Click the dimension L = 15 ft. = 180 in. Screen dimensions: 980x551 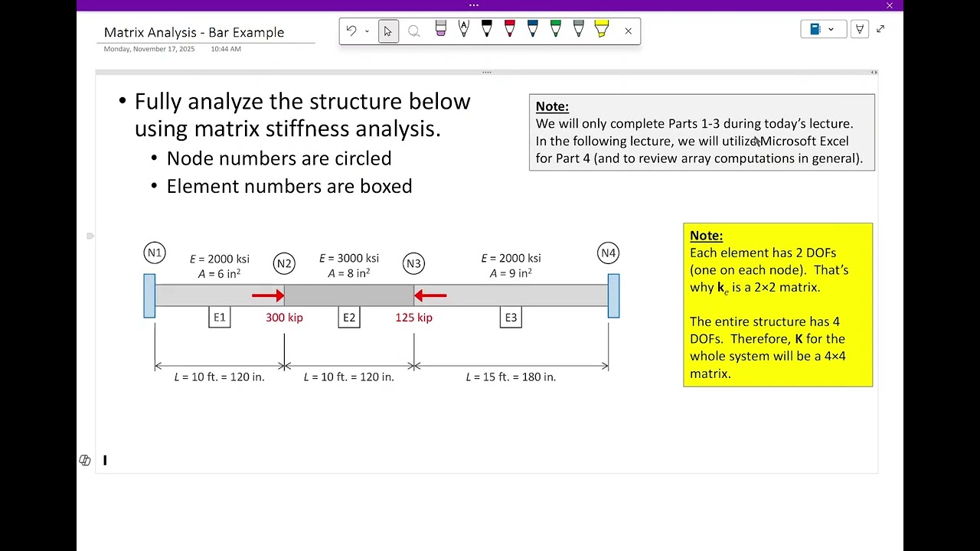pos(511,377)
